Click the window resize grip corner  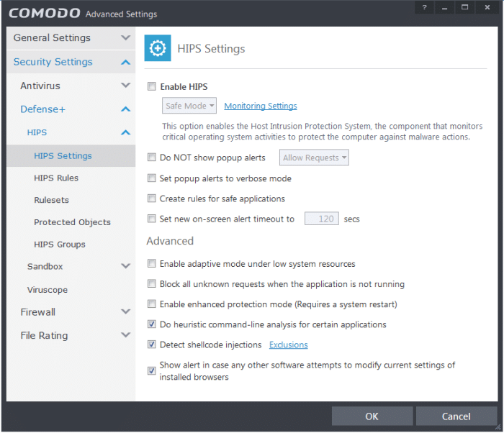[498, 427]
